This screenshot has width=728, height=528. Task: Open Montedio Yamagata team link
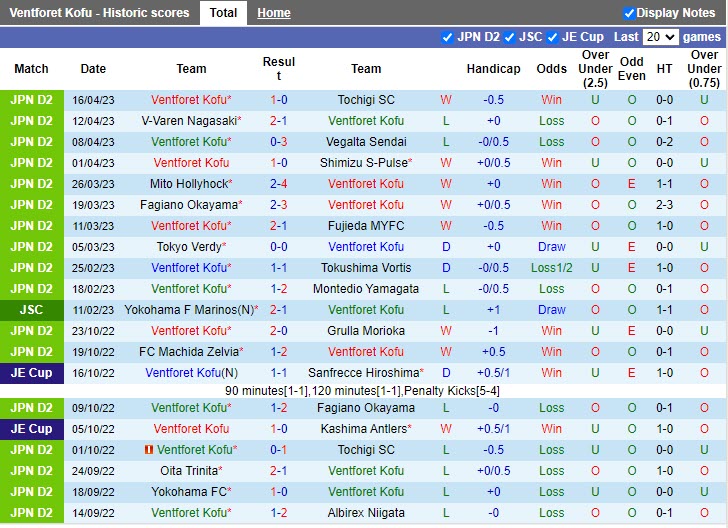(x=366, y=289)
